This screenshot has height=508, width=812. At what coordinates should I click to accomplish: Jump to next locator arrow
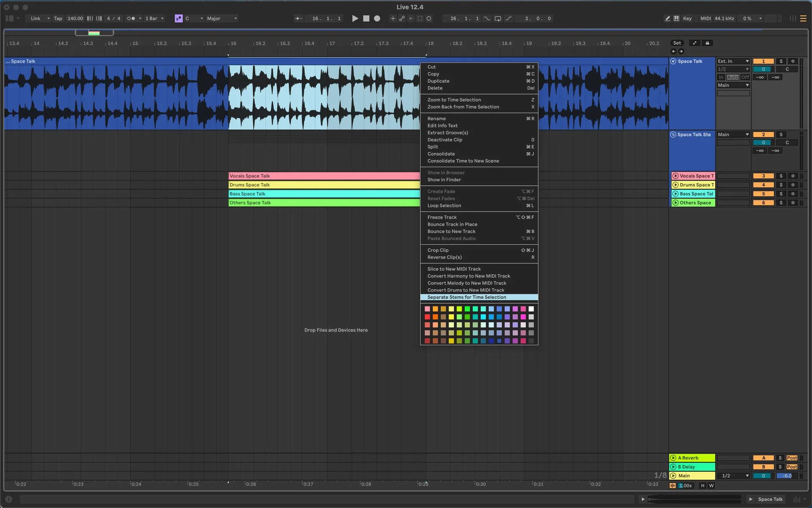click(x=681, y=51)
